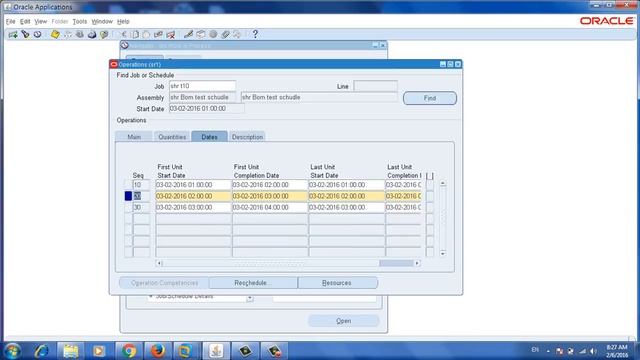The height and width of the screenshot is (360, 640).
Task: Switch to the Description tab
Action: click(247, 137)
